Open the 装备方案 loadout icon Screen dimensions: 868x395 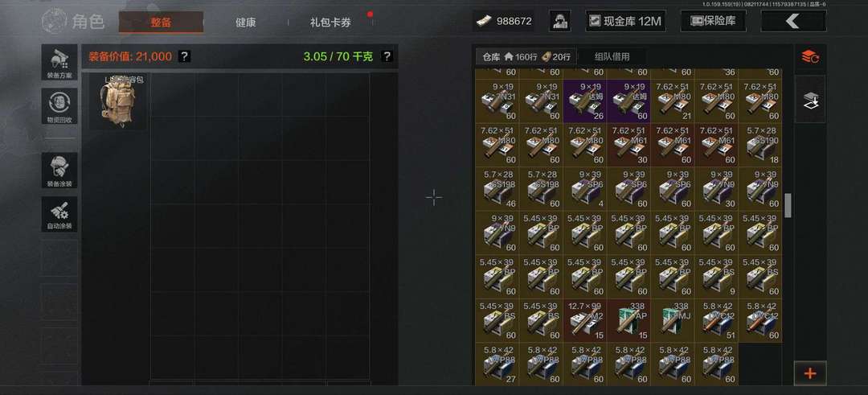pos(59,62)
